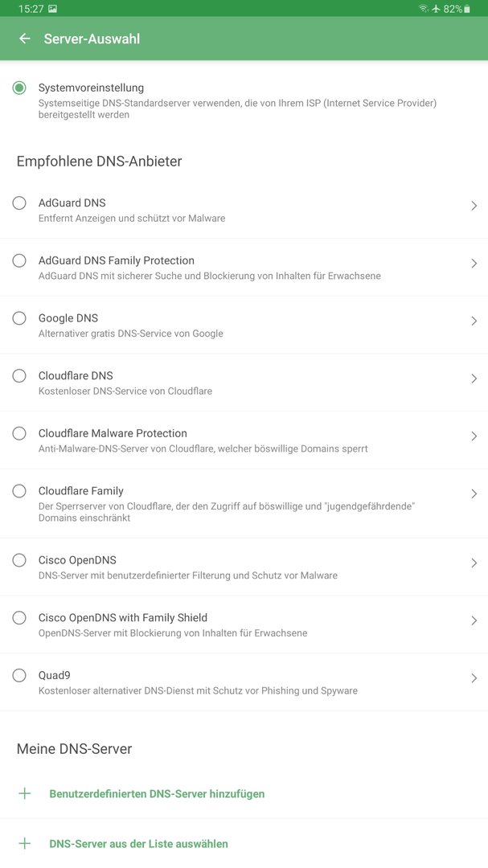The width and height of the screenshot is (488, 868).
Task: Select Cisco OpenDNS with Family Shield radio
Action: click(19, 617)
